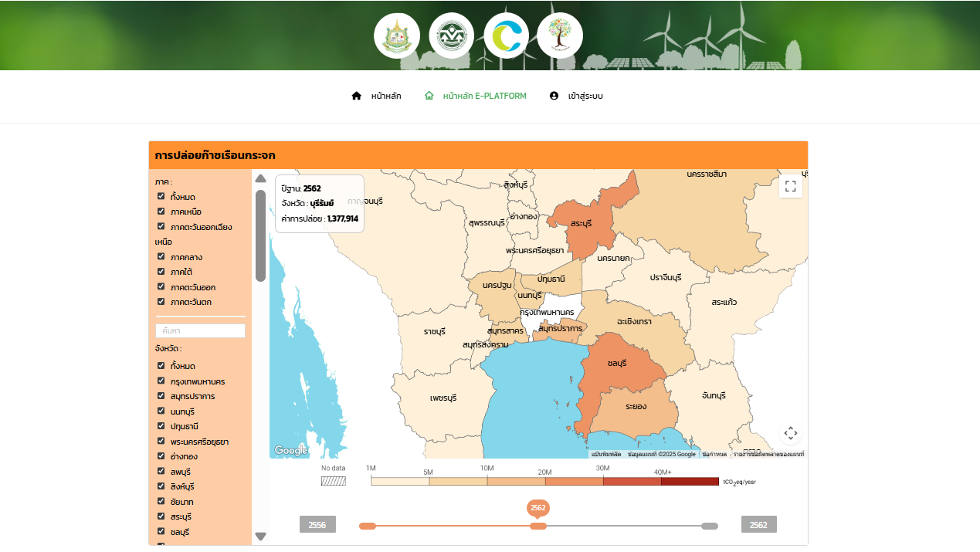Click the user account icon for login
Image resolution: width=980 pixels, height=552 pixels.
[x=554, y=96]
